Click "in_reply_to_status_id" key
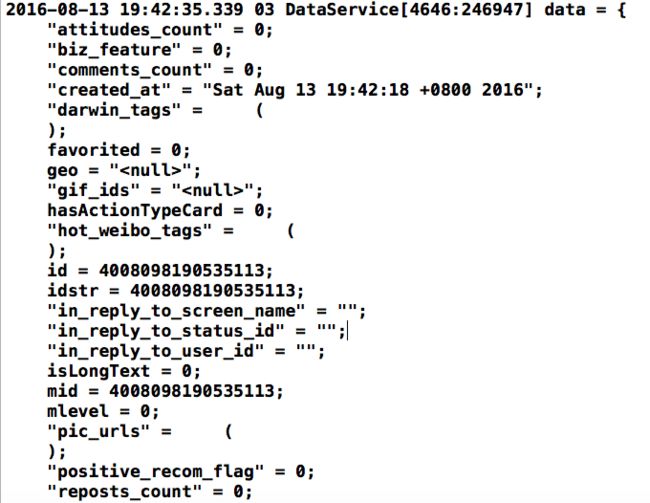Image resolution: width=650 pixels, height=503 pixels. click(166, 331)
